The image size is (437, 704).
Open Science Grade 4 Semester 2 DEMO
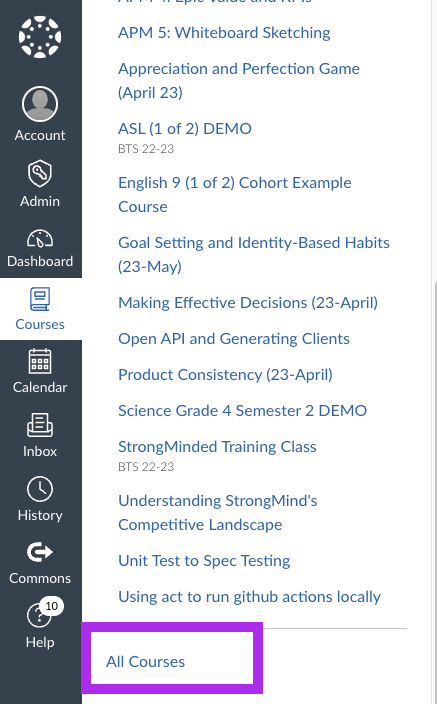[243, 411]
